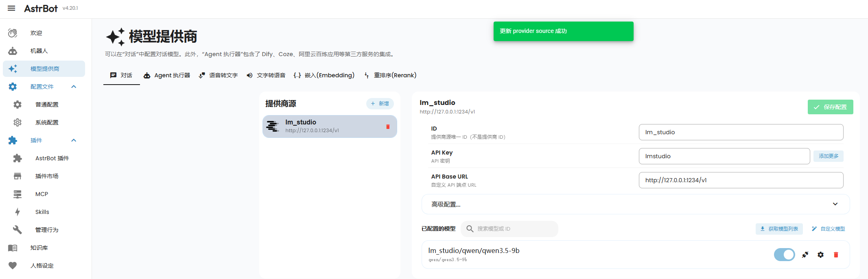Click the 插件市场 store icon

tap(17, 176)
